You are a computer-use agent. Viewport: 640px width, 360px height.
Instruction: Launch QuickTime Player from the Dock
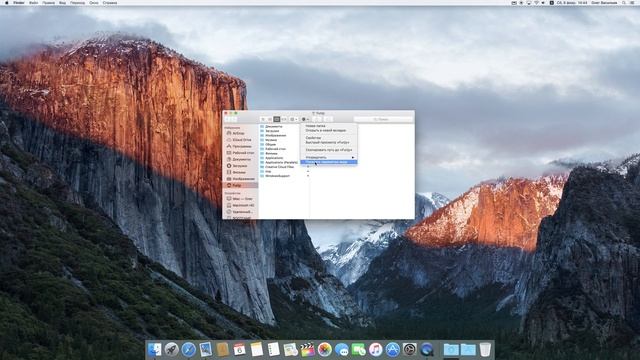pyautogui.click(x=427, y=349)
